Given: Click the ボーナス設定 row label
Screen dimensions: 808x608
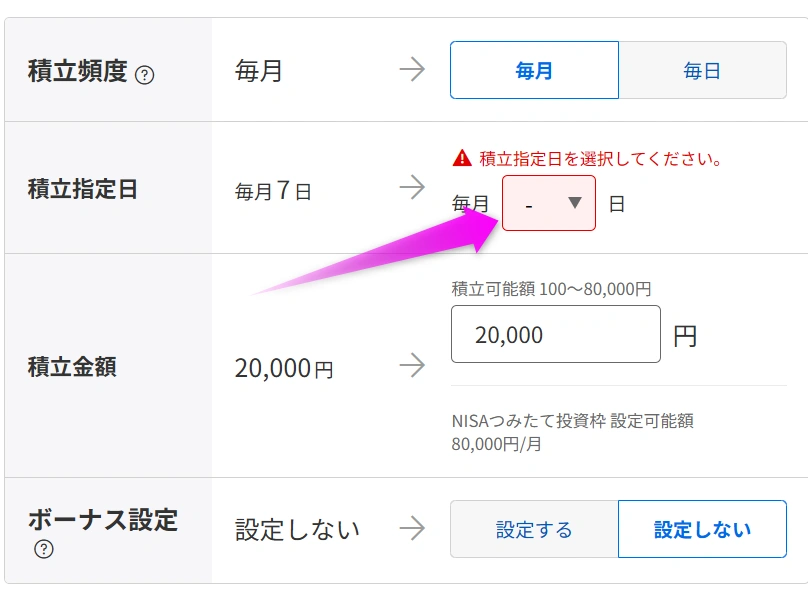Looking at the screenshot, I should (102, 520).
